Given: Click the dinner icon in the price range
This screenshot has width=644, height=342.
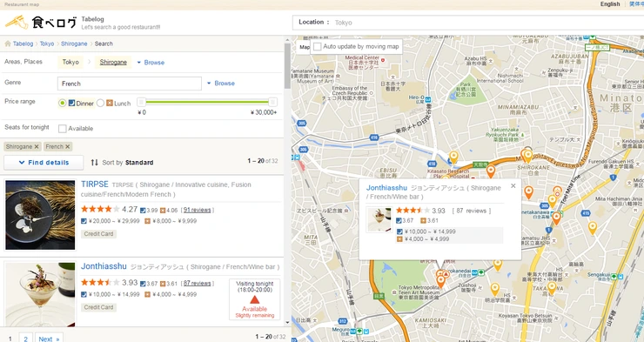Looking at the screenshot, I should click(71, 103).
